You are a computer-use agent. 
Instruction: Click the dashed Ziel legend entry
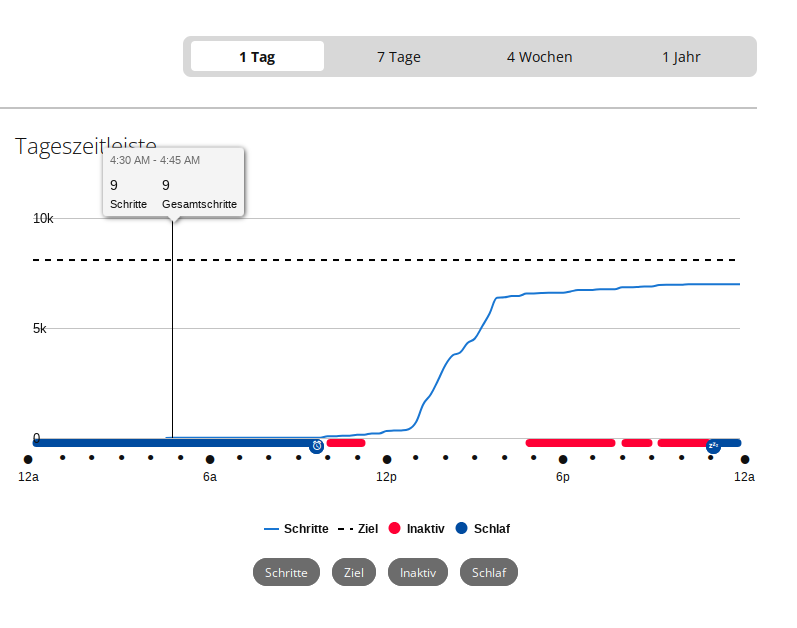click(x=358, y=528)
